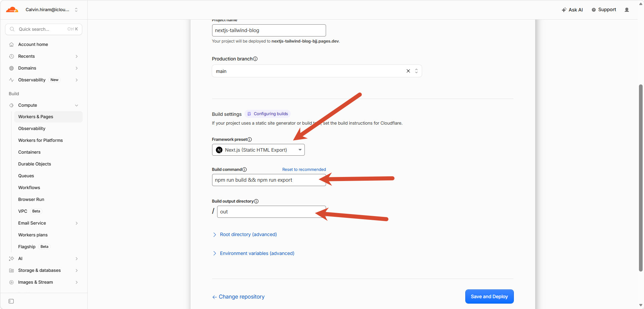Collapse the Compute section chevron
This screenshot has width=644, height=309.
[77, 105]
